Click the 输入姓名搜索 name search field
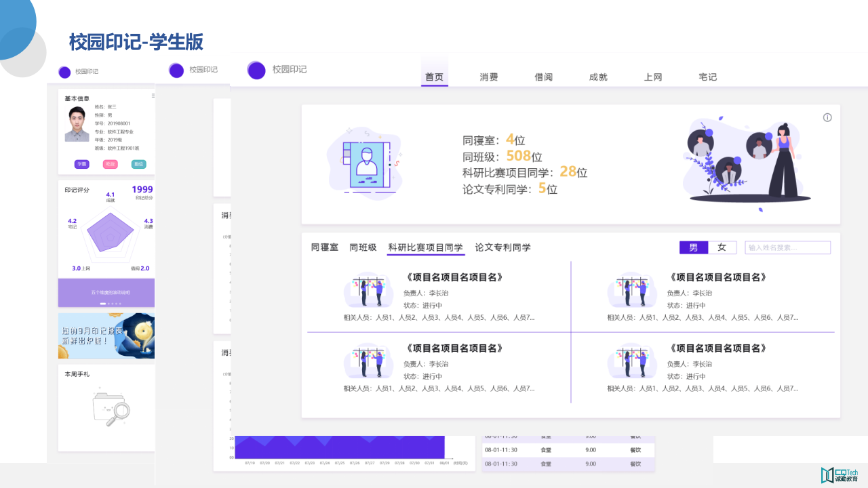This screenshot has height=488, width=868. (787, 247)
